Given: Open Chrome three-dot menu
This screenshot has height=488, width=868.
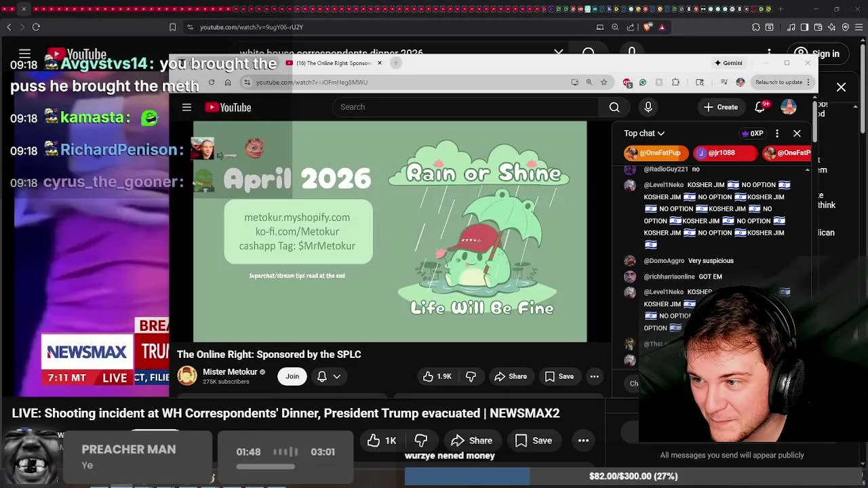Looking at the screenshot, I should click(809, 82).
